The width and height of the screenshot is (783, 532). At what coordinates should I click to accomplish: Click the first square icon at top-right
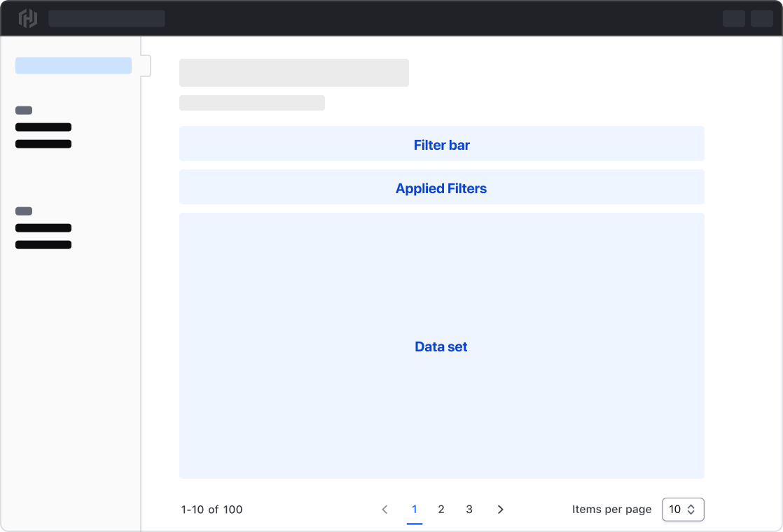point(734,18)
